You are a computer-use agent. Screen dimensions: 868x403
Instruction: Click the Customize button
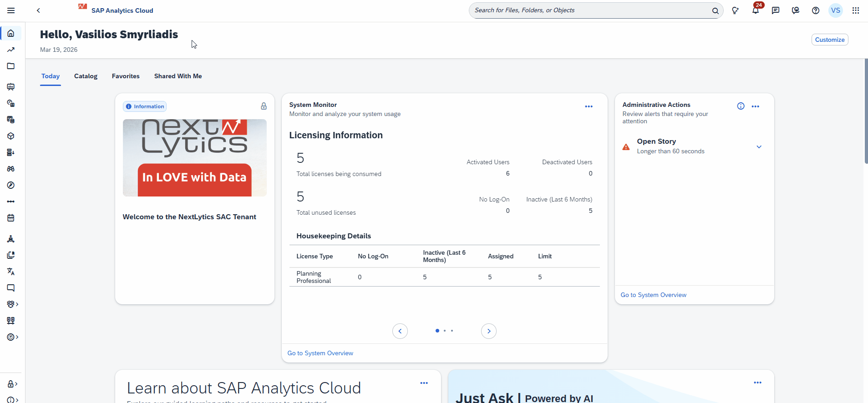point(829,40)
